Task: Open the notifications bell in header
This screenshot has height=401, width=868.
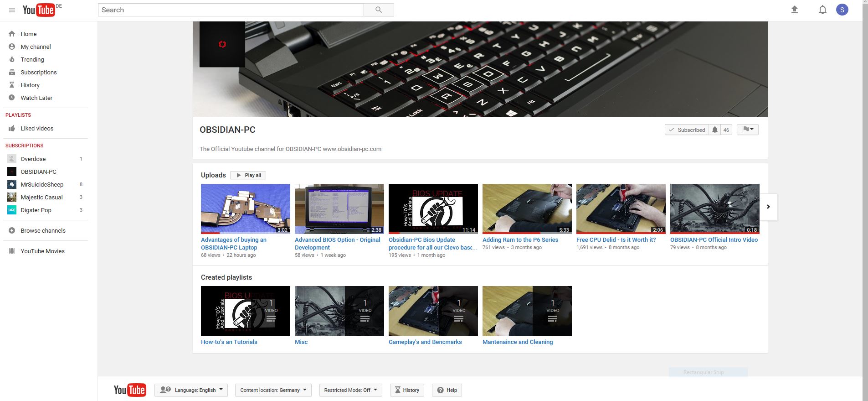Action: 822,10
